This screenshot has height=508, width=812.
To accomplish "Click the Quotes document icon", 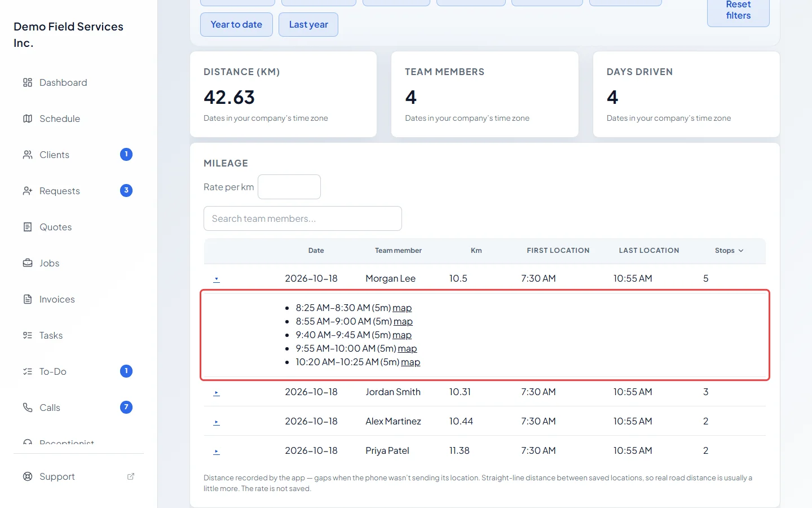I will (27, 227).
